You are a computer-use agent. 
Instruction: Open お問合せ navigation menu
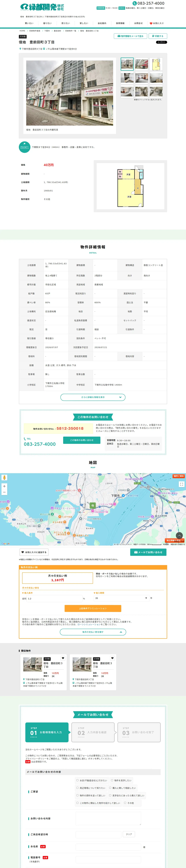(138, 23)
